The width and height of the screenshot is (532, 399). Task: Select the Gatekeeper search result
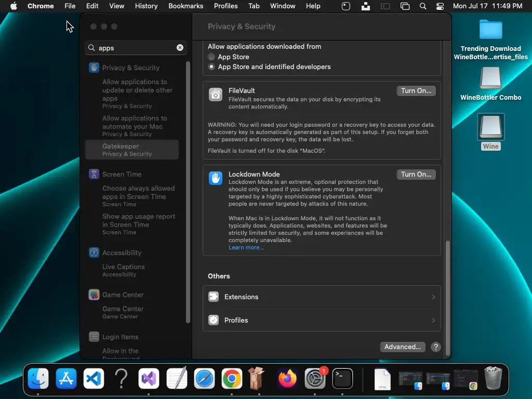click(132, 150)
